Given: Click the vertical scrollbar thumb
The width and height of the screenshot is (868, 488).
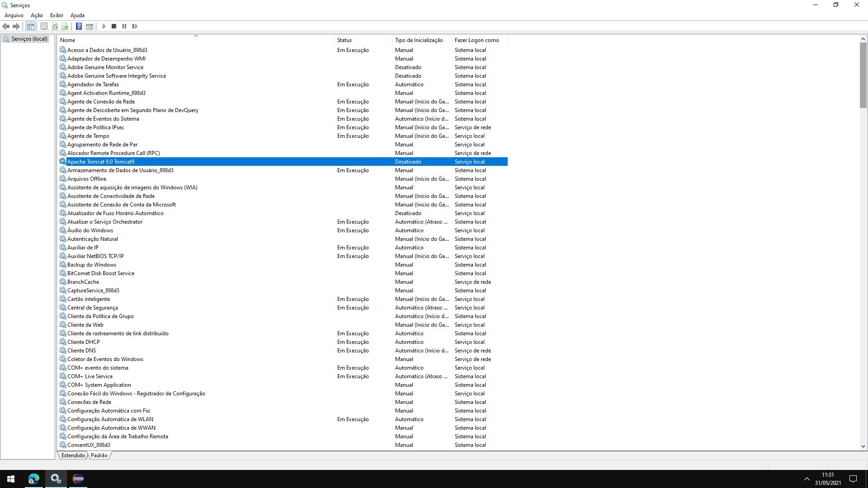Looking at the screenshot, I should click(863, 75).
